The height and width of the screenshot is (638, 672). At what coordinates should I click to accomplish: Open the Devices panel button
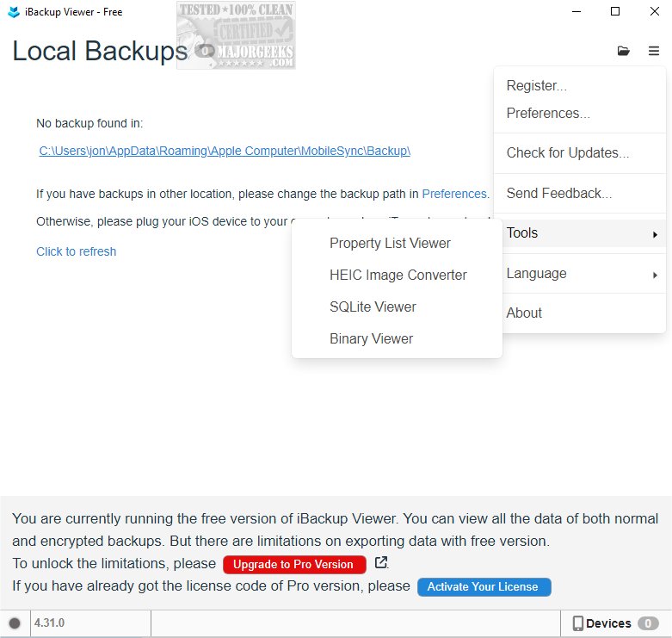coord(616,623)
